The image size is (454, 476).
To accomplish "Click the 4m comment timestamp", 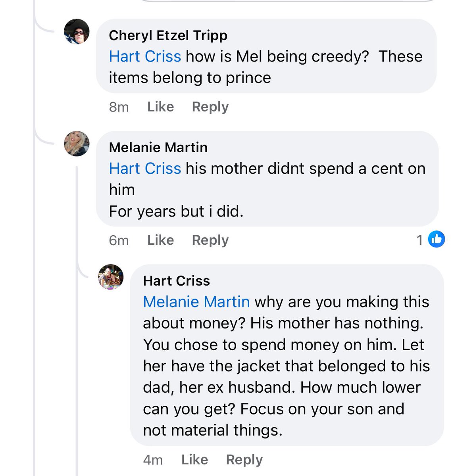I will (153, 460).
